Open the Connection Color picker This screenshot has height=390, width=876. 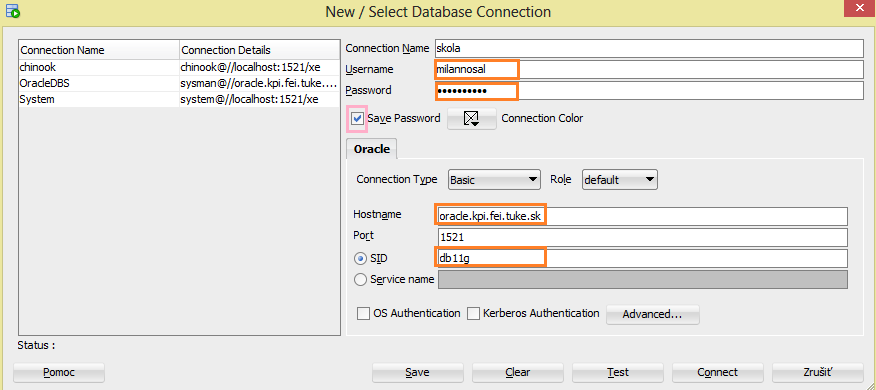click(472, 118)
